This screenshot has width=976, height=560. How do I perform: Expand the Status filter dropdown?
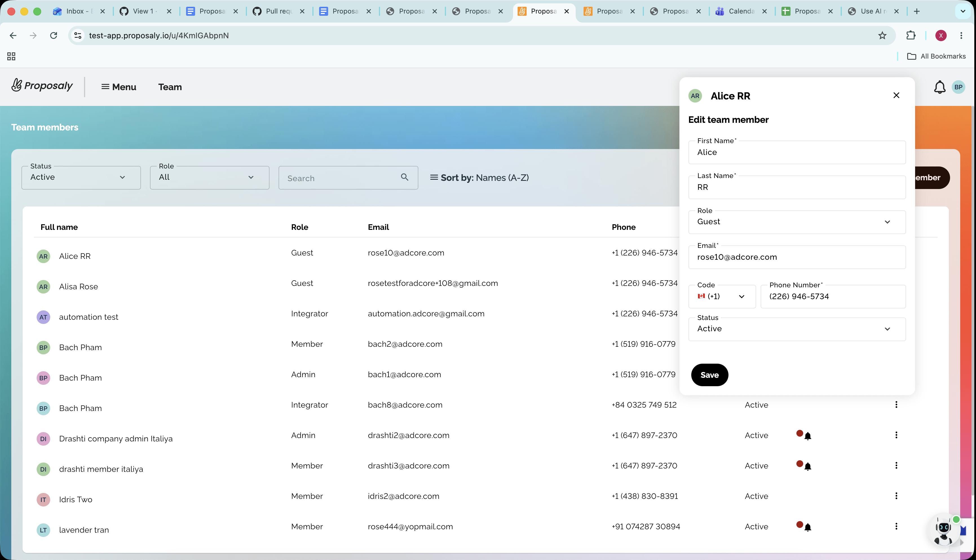coord(81,178)
